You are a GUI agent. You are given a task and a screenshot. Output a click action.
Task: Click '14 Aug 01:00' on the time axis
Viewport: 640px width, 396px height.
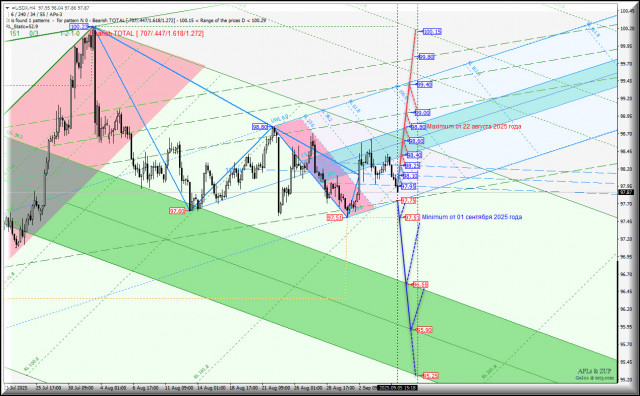[211, 388]
